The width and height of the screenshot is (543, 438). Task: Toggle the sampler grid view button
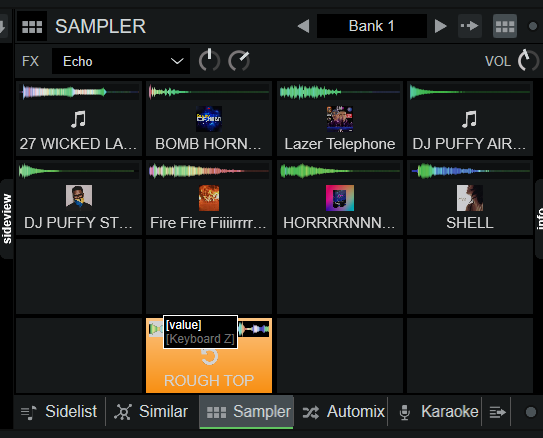(505, 26)
